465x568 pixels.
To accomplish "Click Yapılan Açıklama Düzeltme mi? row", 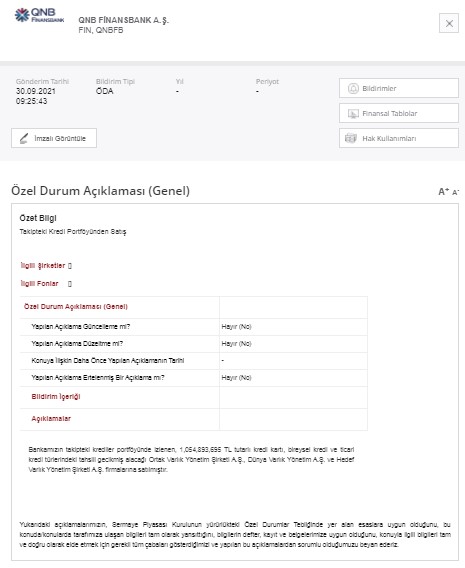I will point(194,344).
